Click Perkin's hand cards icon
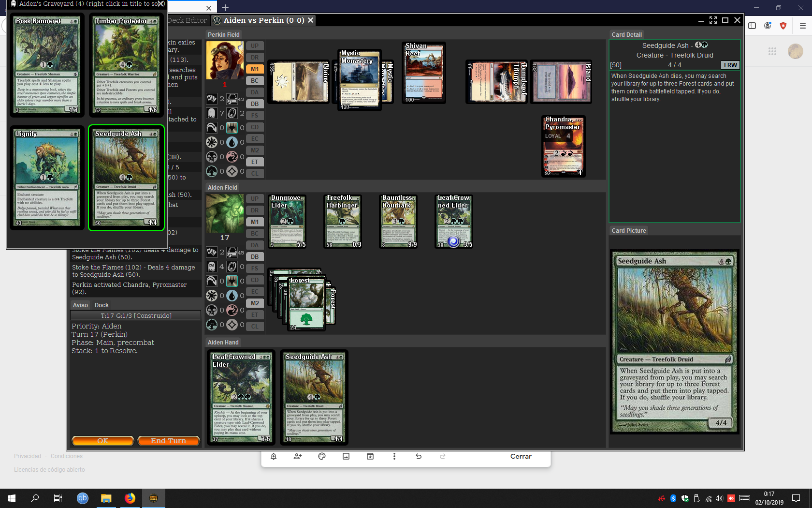Screen dimensions: 812x508 pyautogui.click(x=211, y=99)
